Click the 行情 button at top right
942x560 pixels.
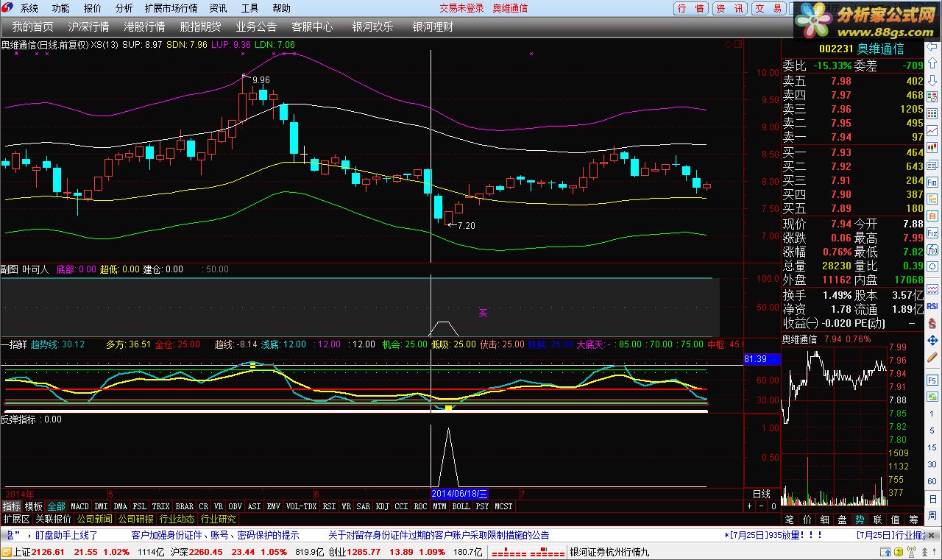tap(691, 8)
